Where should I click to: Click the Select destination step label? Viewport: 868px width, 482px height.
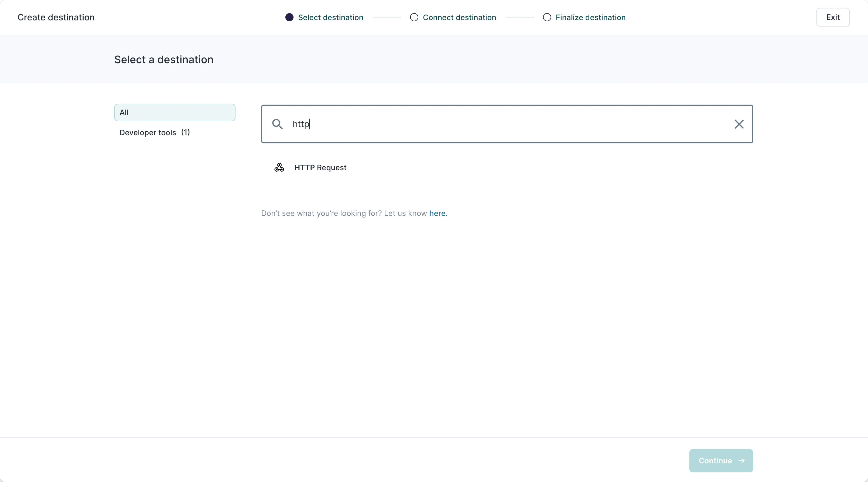pos(331,17)
